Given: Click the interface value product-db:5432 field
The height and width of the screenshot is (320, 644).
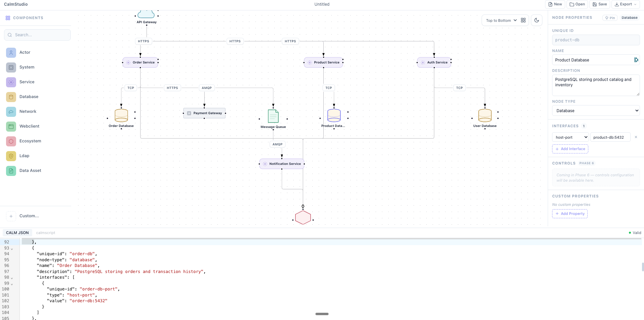Looking at the screenshot, I should pyautogui.click(x=610, y=137).
